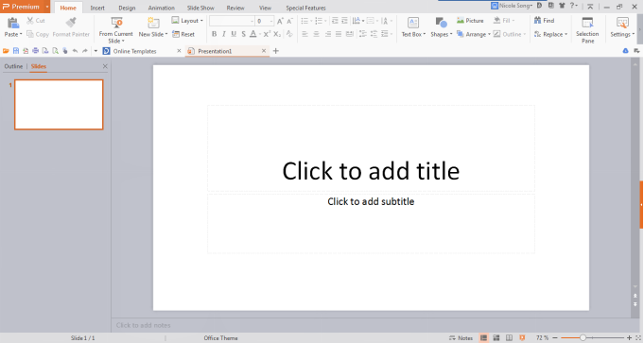Toggle underline formatting
This screenshot has width=644, height=343.
(234, 34)
